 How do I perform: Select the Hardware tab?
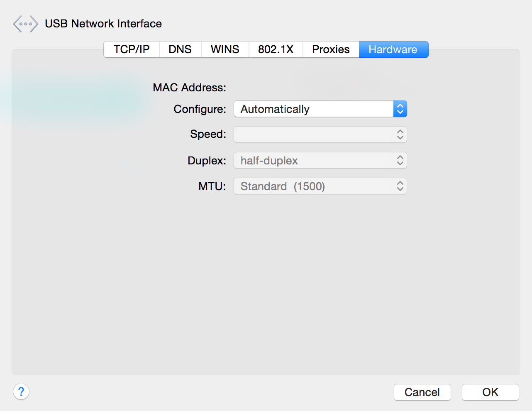[x=393, y=49]
